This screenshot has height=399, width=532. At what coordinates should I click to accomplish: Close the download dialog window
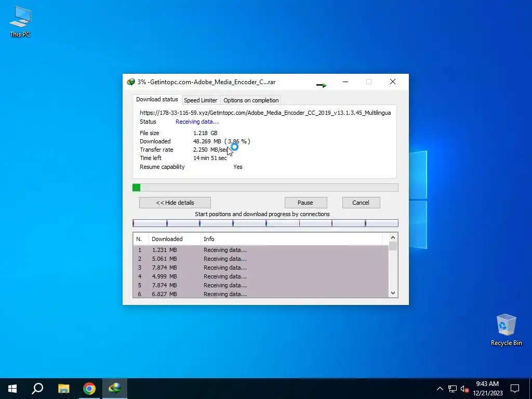(x=393, y=82)
